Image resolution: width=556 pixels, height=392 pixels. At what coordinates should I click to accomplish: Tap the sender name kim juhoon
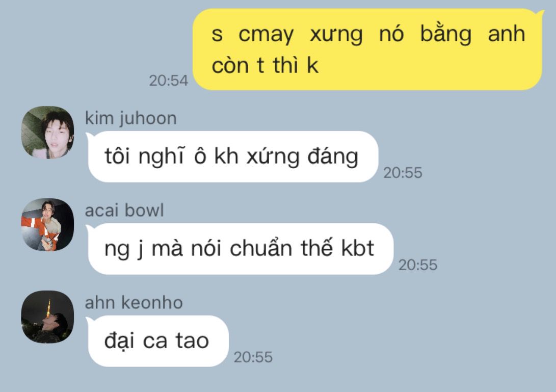coord(131,118)
